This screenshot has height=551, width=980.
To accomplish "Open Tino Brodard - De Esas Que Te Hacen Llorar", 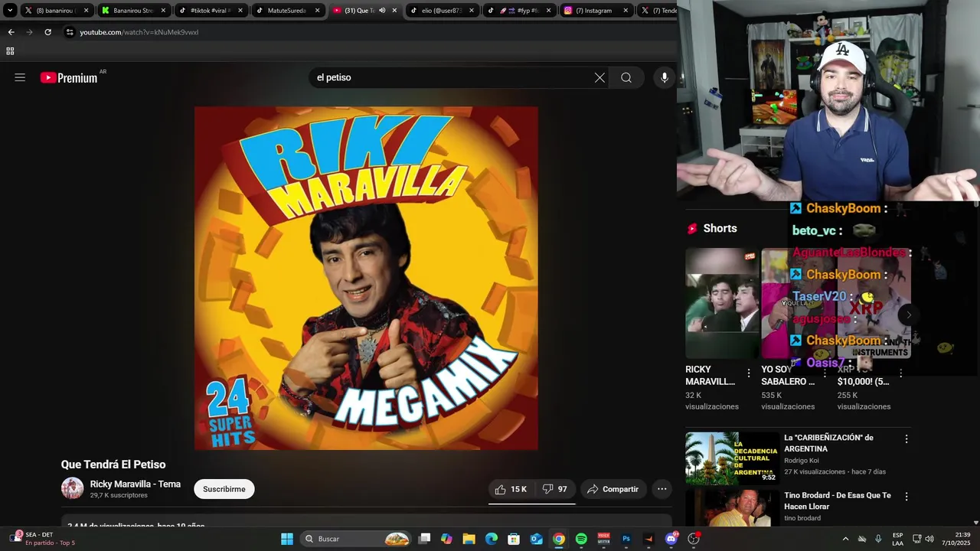I will click(x=838, y=500).
